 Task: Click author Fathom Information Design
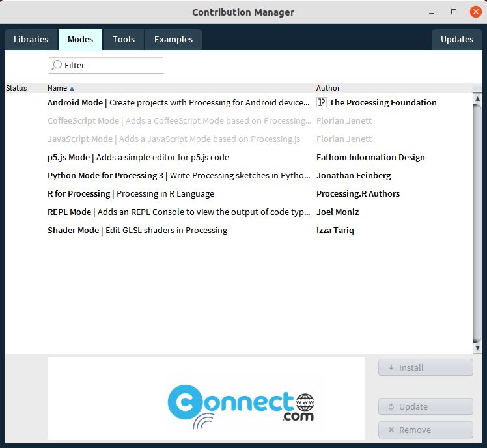(x=370, y=157)
